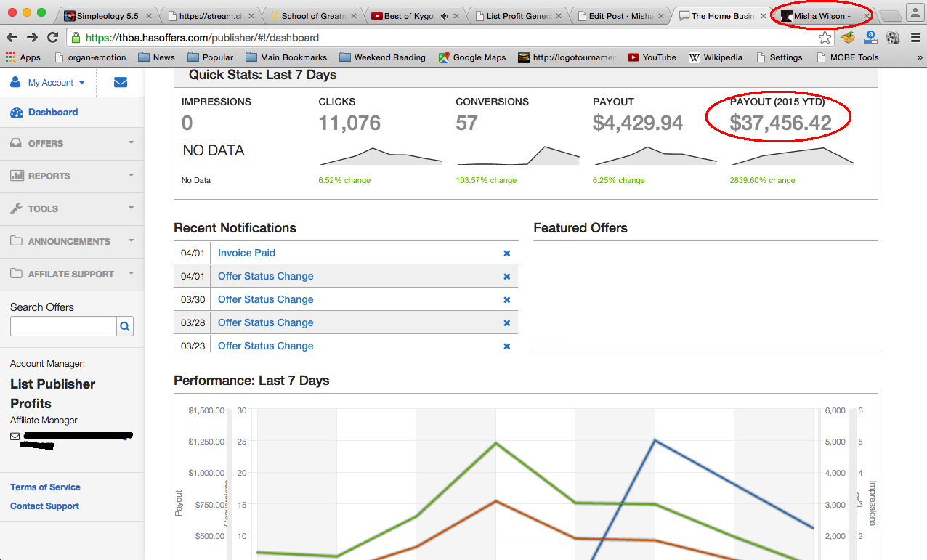927x560 pixels.
Task: Open the Invoice Paid notification link
Action: 246,253
